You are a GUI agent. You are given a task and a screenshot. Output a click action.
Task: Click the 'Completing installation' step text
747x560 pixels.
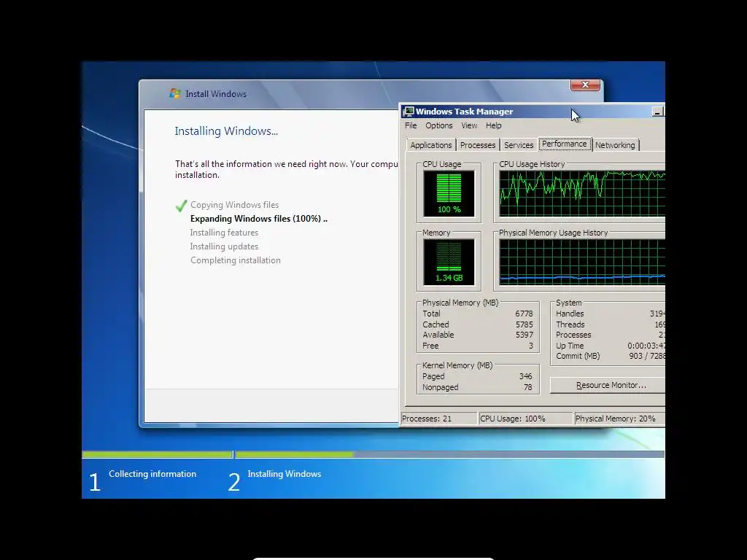(236, 260)
